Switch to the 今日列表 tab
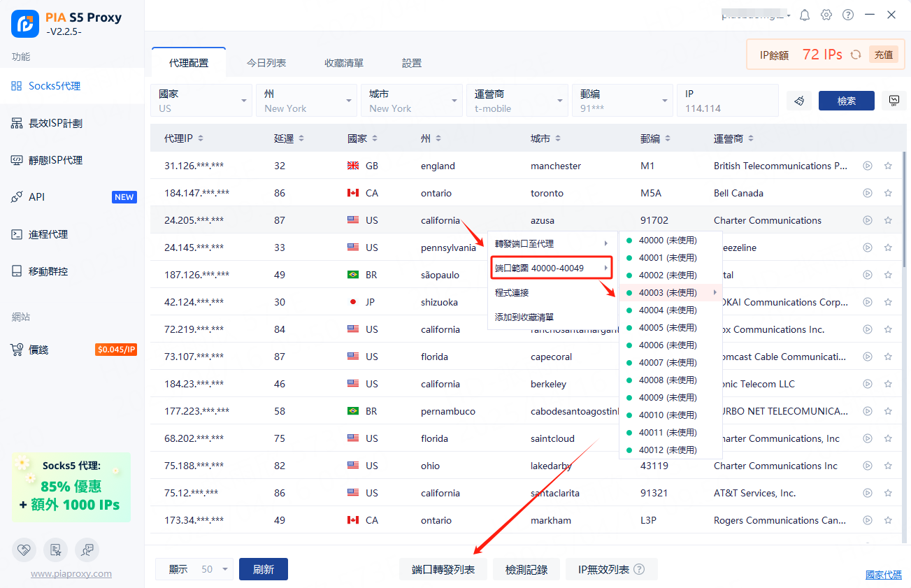The height and width of the screenshot is (588, 911). [266, 63]
